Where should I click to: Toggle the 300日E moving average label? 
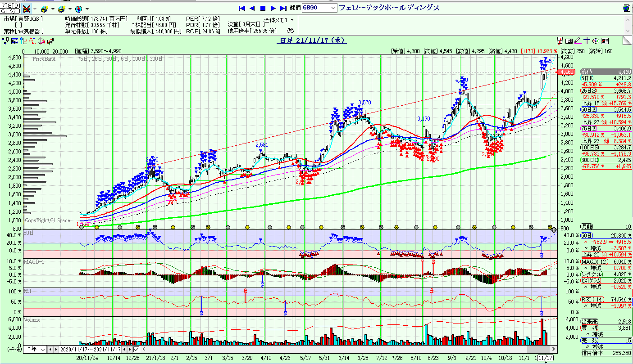[589, 160]
